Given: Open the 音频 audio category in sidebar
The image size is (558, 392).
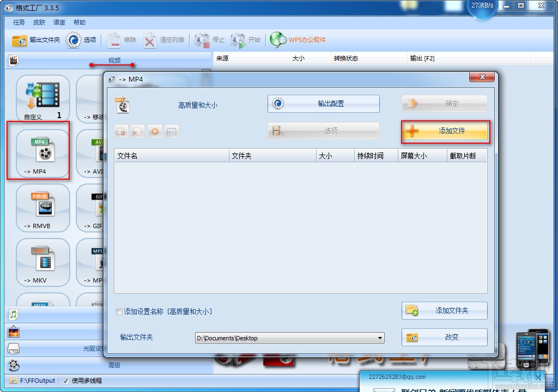Looking at the screenshot, I should pyautogui.click(x=13, y=314).
